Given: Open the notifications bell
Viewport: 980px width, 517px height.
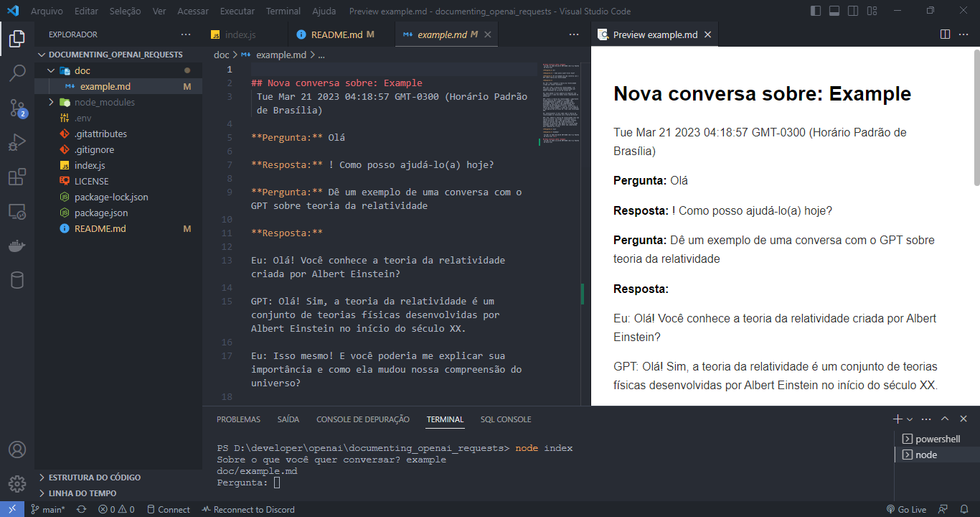Looking at the screenshot, I should [x=963, y=509].
